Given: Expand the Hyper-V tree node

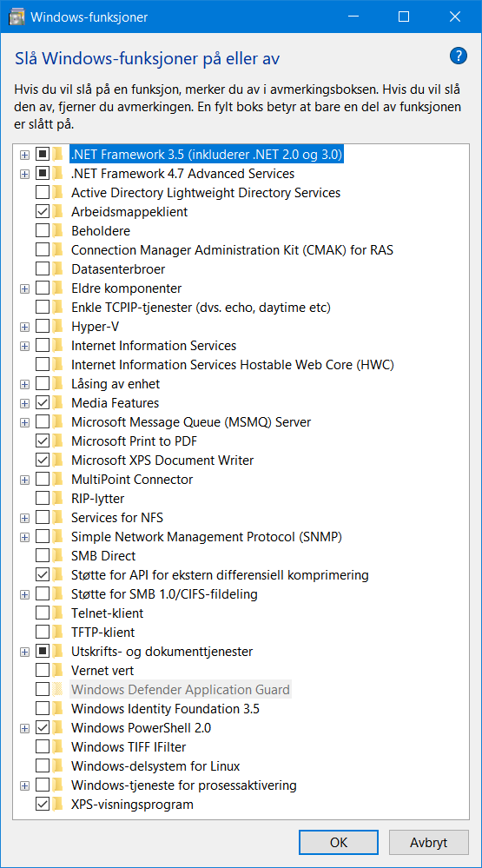Looking at the screenshot, I should tap(24, 327).
